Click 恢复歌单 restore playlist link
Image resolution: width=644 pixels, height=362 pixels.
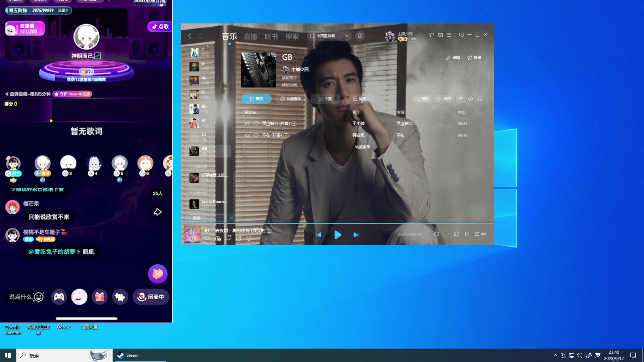(362, 147)
